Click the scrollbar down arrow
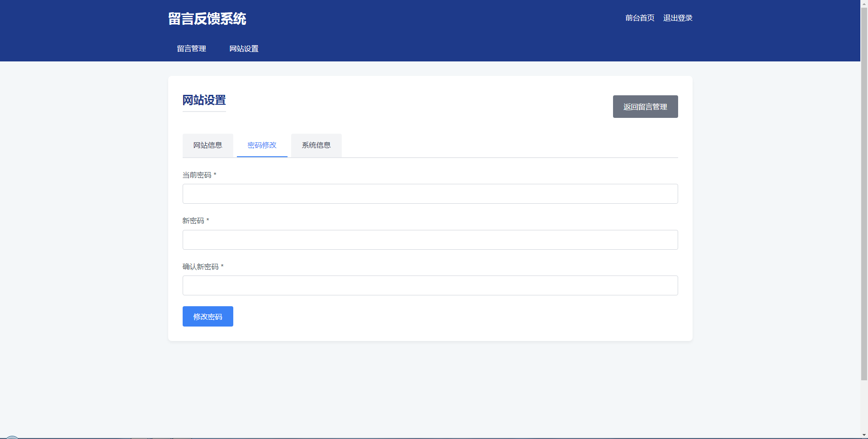The width and height of the screenshot is (868, 439). pos(864,435)
